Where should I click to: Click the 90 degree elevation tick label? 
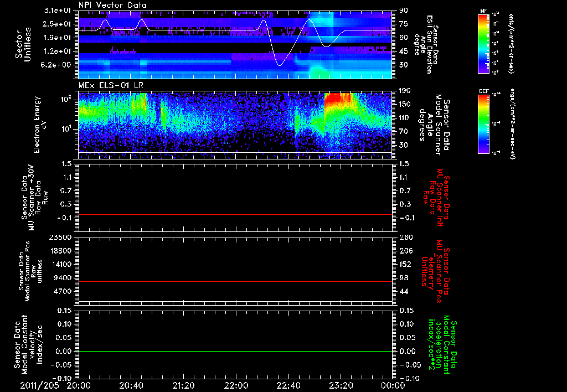coord(404,11)
